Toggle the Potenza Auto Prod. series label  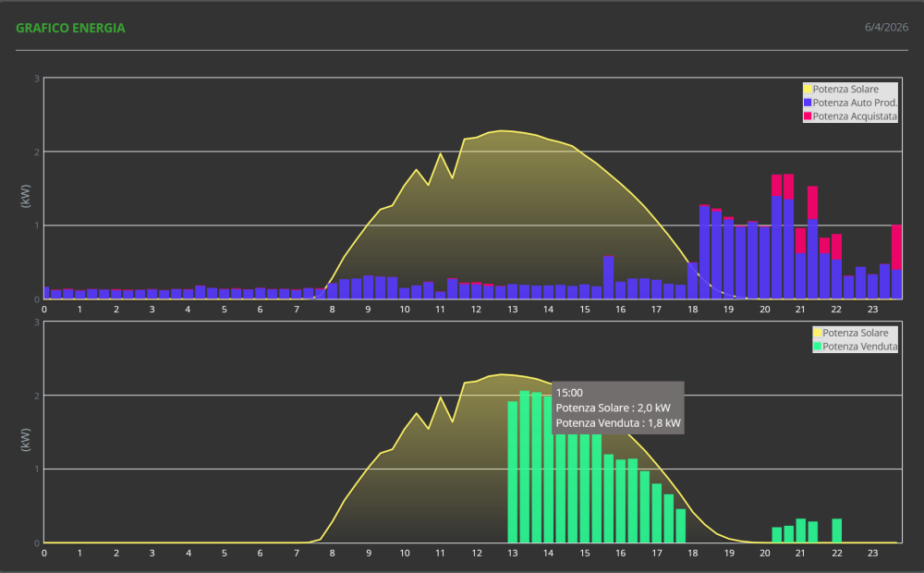tap(855, 103)
